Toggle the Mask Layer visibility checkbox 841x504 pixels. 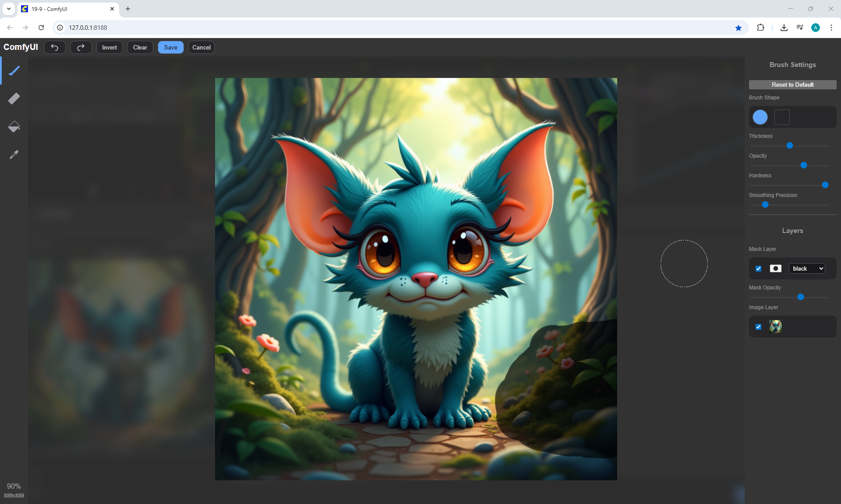click(759, 268)
